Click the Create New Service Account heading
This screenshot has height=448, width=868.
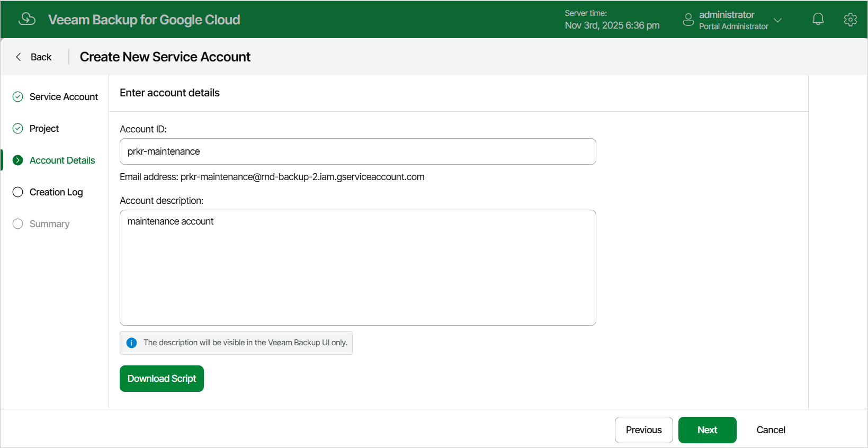point(165,57)
